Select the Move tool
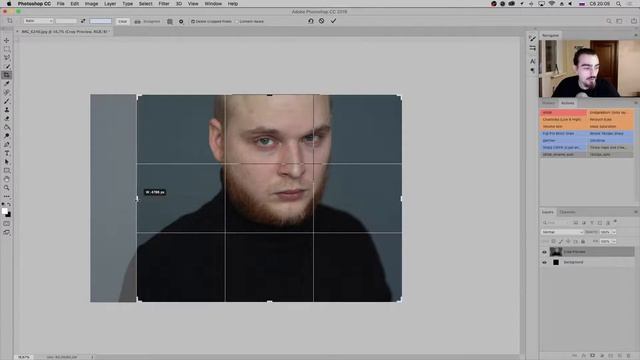Screen dimensions: 640x360 click(x=7, y=40)
